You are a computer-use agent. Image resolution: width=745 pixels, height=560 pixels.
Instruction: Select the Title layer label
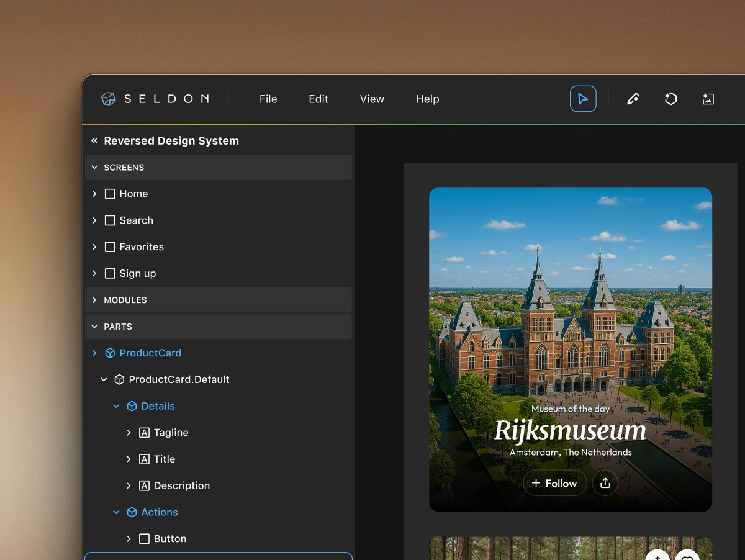coord(165,459)
